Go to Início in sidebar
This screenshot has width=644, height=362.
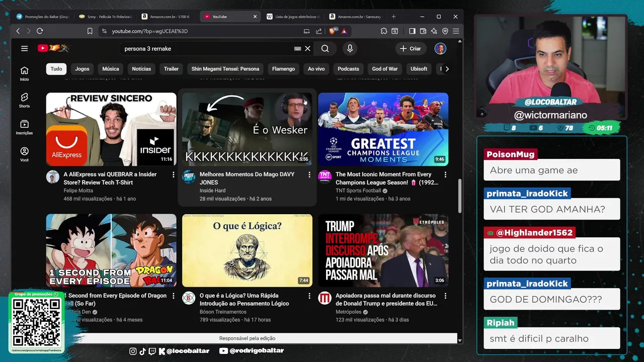[x=24, y=73]
